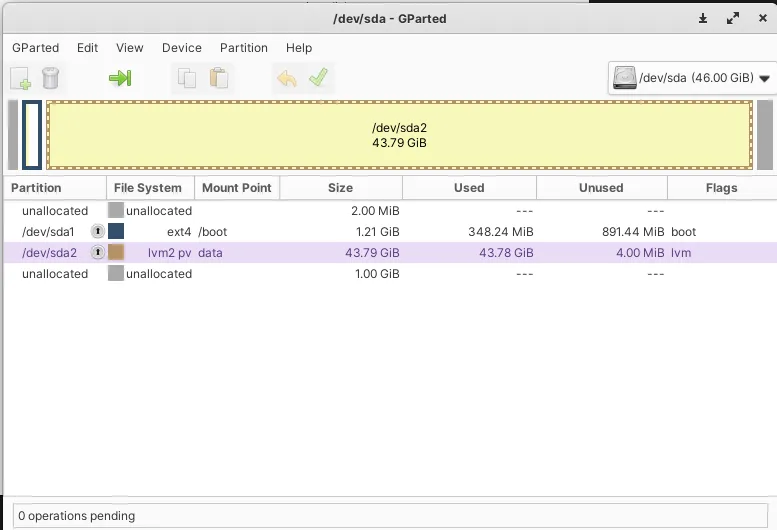Open the GParted menu
This screenshot has width=777, height=530.
[35, 48]
